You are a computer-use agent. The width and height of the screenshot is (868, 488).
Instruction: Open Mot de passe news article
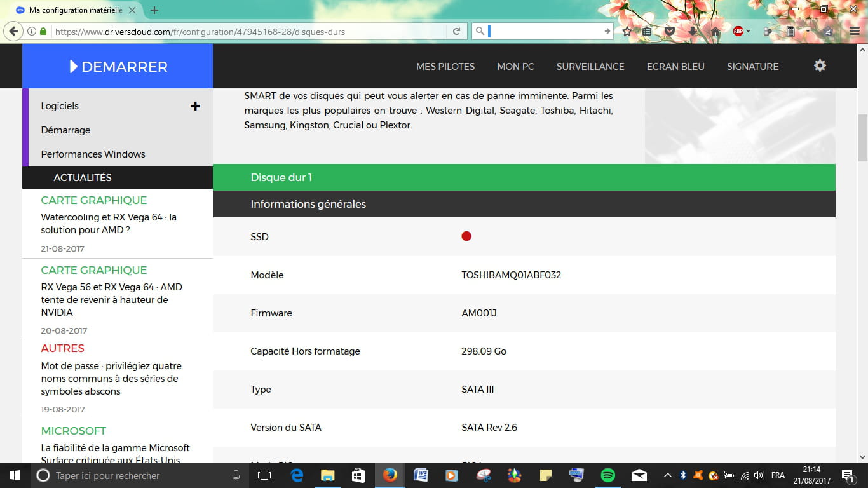coord(111,379)
